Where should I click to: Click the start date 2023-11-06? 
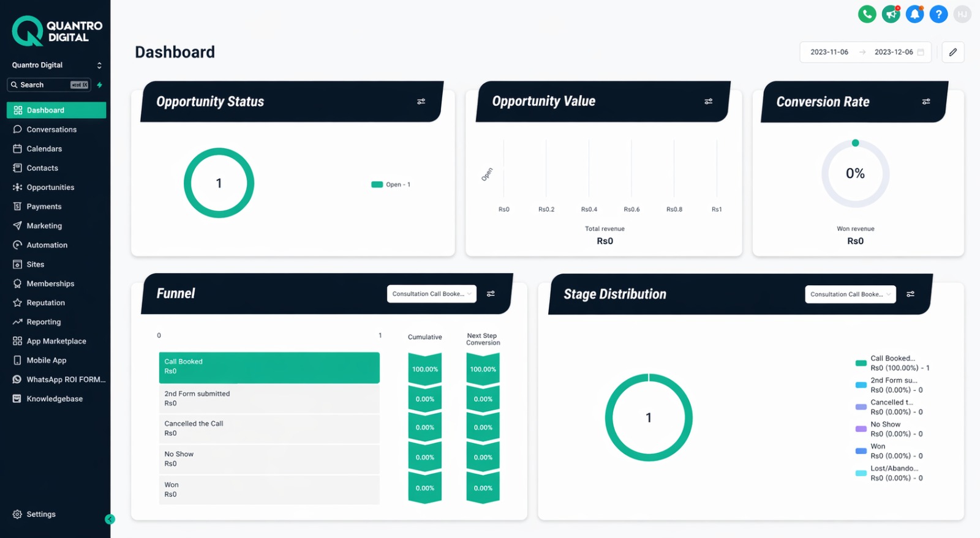click(829, 52)
